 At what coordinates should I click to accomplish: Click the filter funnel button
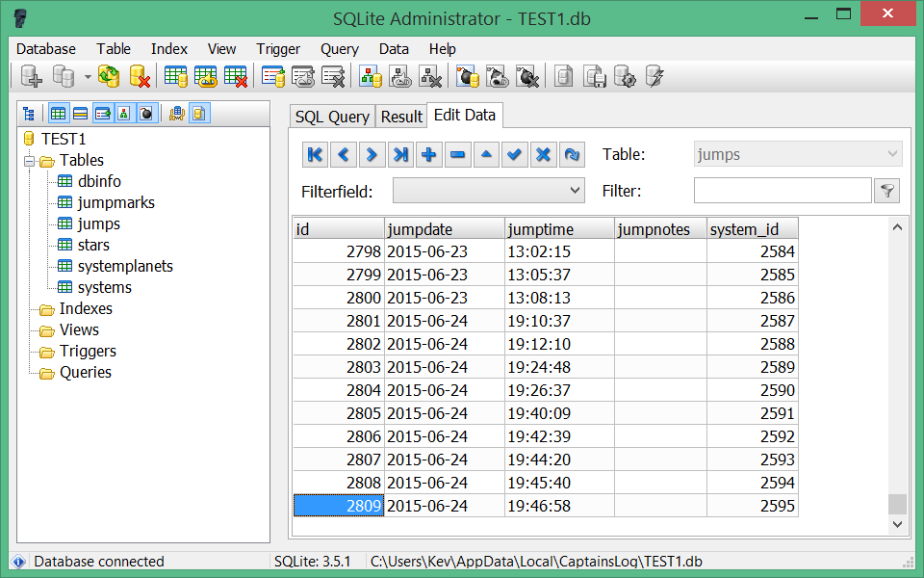(886, 191)
